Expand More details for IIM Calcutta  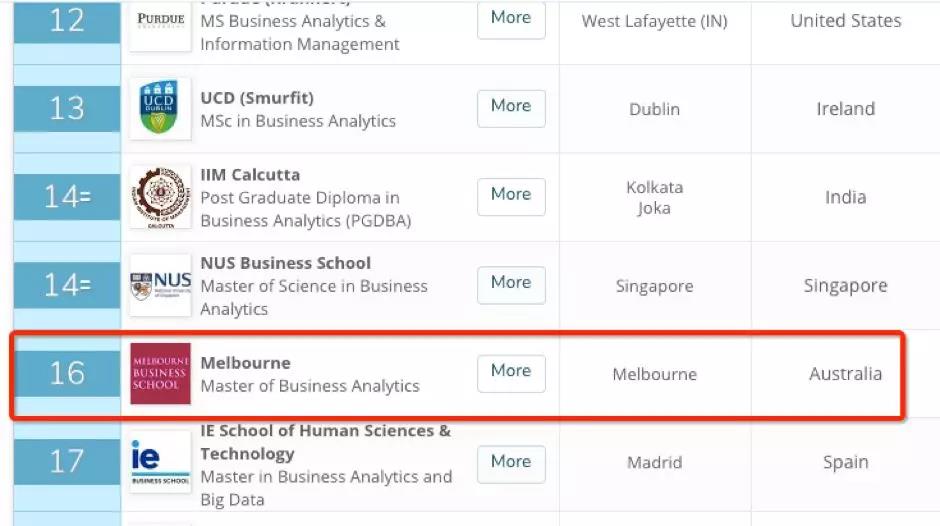click(x=511, y=195)
